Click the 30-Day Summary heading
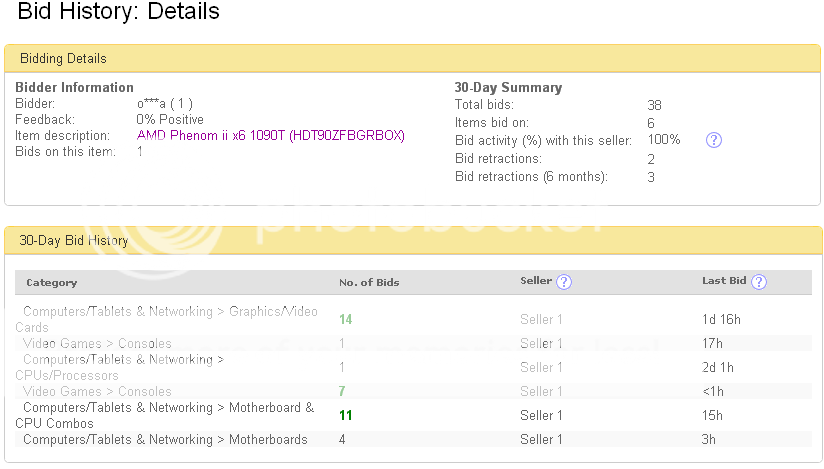824x469 pixels. (x=508, y=88)
